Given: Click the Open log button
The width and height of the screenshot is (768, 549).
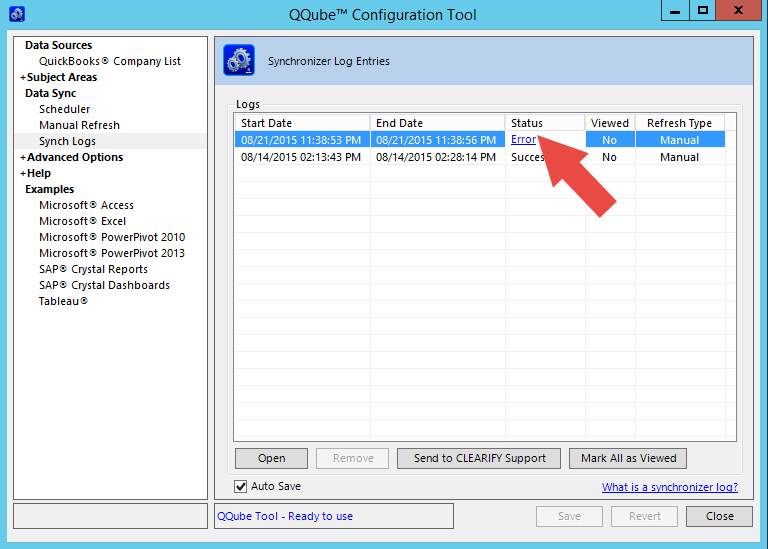Looking at the screenshot, I should pos(271,458).
